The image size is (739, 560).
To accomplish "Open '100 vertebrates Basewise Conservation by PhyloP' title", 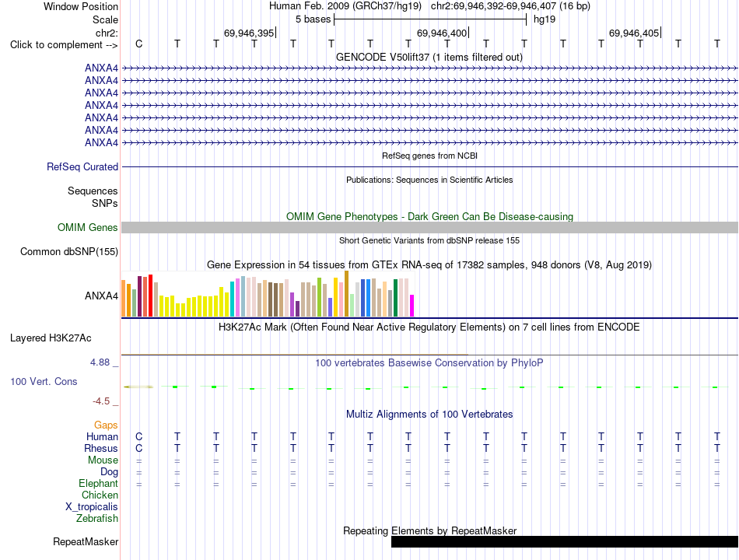I will point(429,363).
